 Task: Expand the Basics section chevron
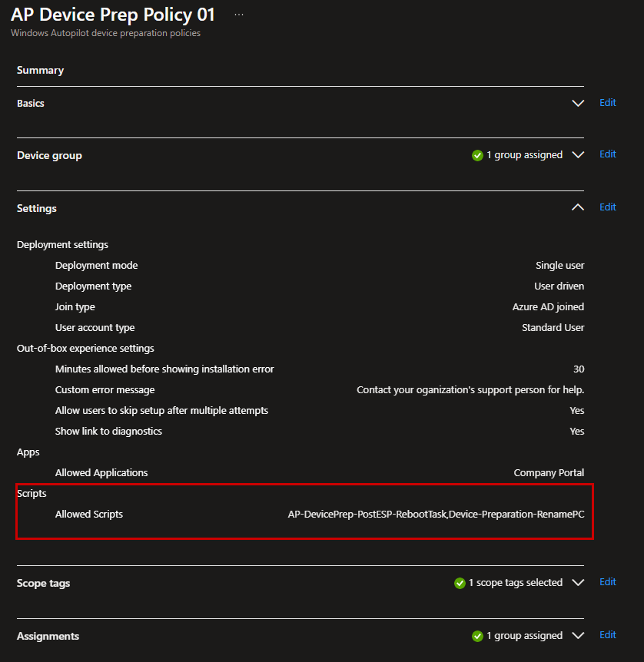(578, 103)
